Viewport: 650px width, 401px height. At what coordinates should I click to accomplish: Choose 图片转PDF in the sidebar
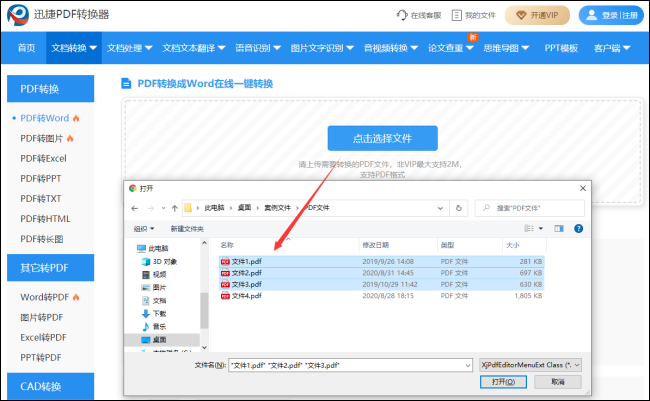tap(41, 318)
